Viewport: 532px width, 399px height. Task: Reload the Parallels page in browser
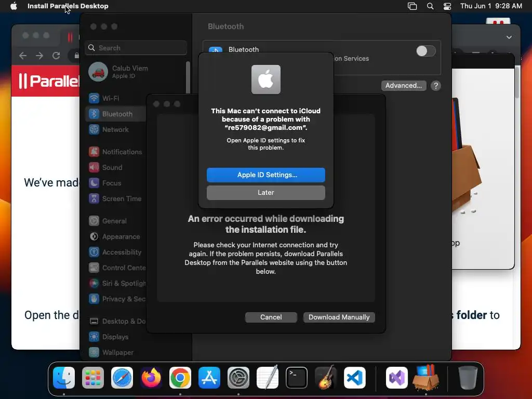(x=56, y=55)
